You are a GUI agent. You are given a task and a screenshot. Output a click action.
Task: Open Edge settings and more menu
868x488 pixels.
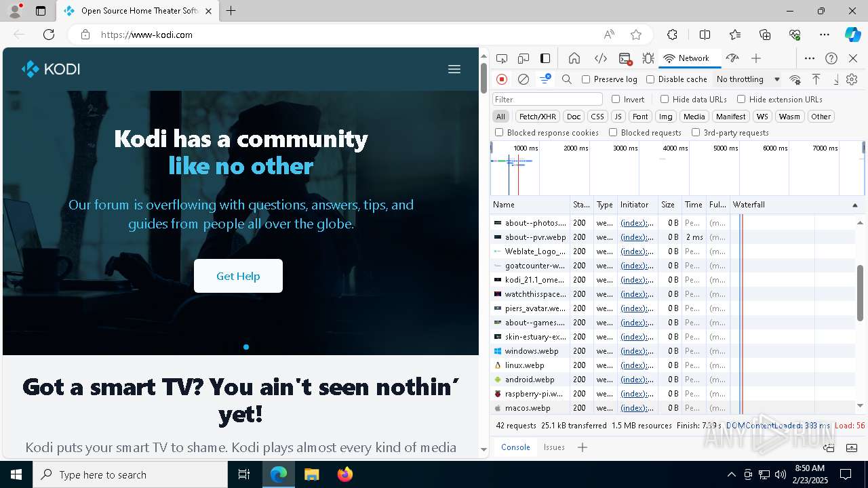point(825,35)
